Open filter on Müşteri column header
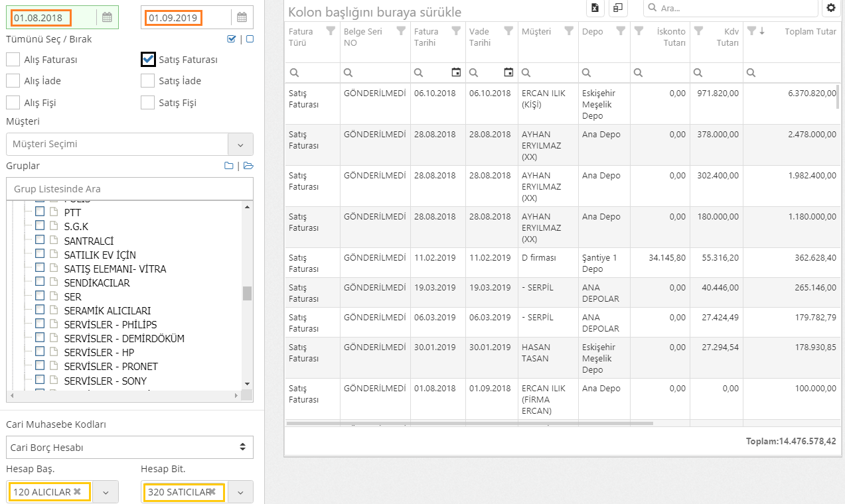This screenshot has width=845, height=504. click(569, 31)
